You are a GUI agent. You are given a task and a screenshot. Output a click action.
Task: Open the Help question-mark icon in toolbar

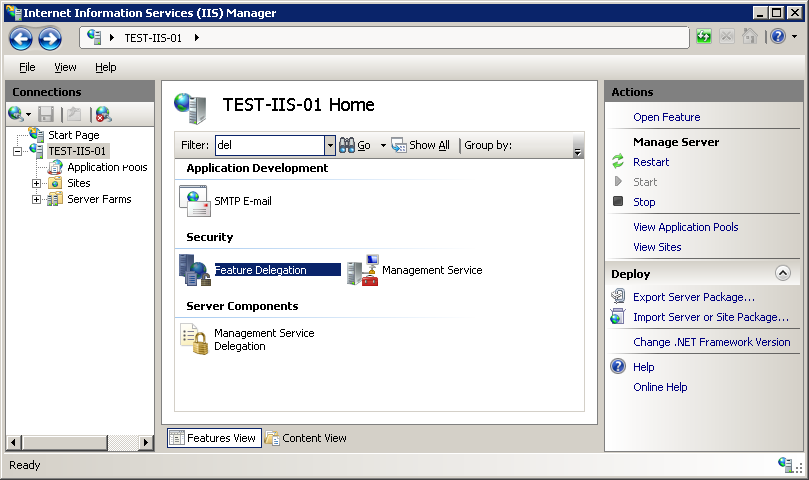coord(778,36)
